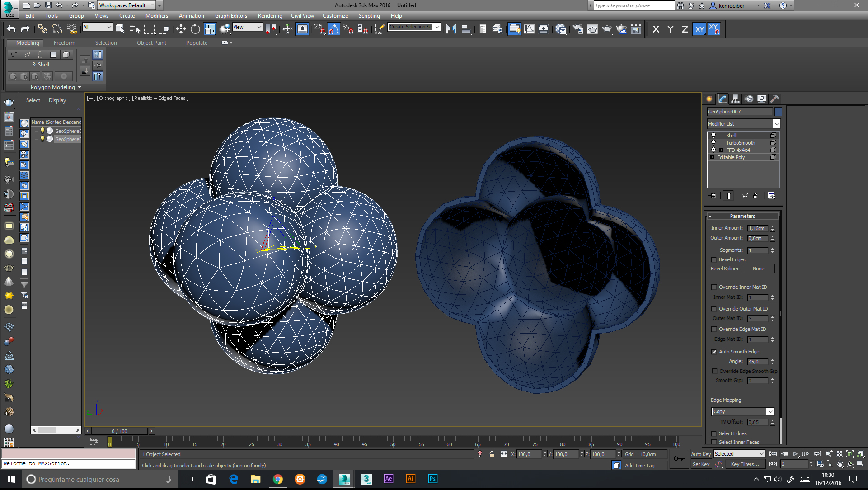Open the Rendering menu
Image resolution: width=868 pixels, height=490 pixels.
point(269,16)
